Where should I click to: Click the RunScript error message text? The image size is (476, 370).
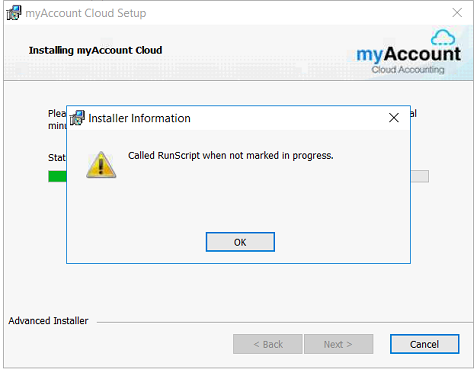(x=231, y=156)
